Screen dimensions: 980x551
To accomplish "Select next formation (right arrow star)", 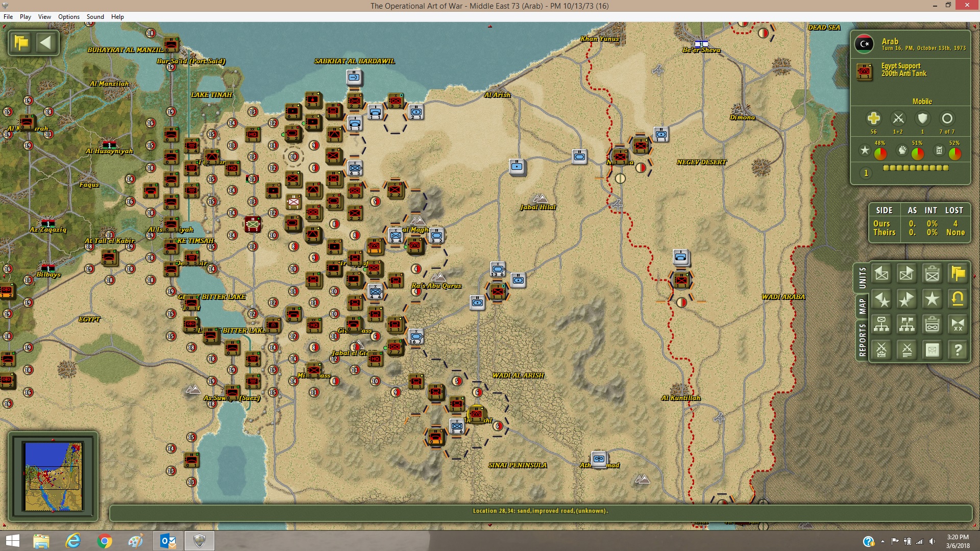I will (906, 299).
